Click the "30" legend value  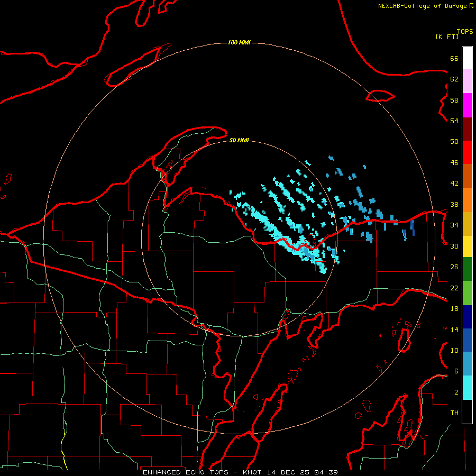(454, 246)
